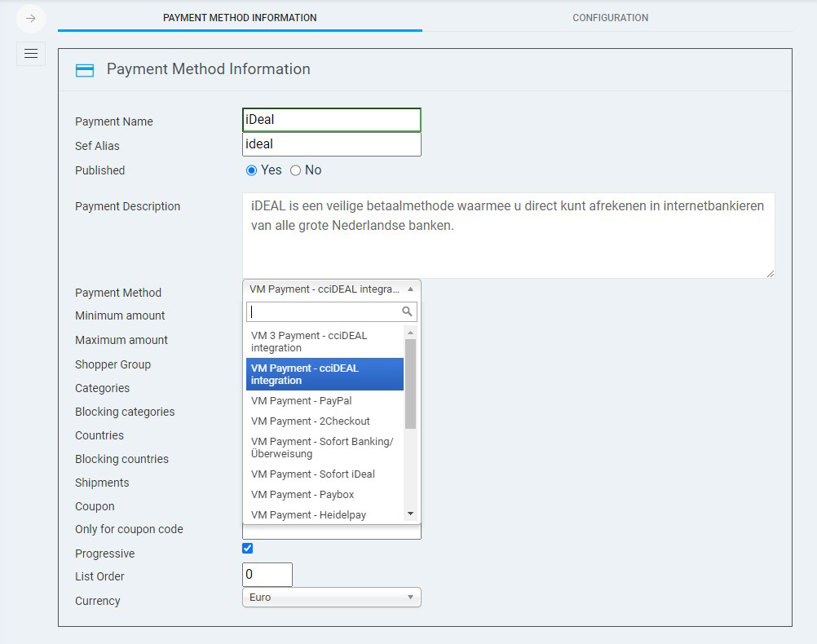Open the Currency dropdown showing Euro
The image size is (817, 644).
pyautogui.click(x=331, y=598)
